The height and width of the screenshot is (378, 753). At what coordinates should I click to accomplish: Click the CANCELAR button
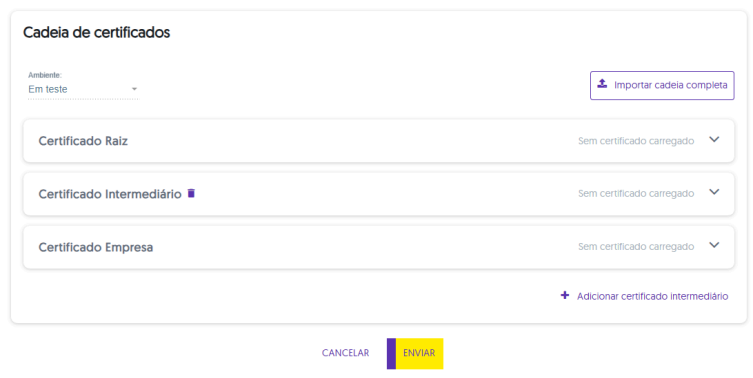pos(345,353)
